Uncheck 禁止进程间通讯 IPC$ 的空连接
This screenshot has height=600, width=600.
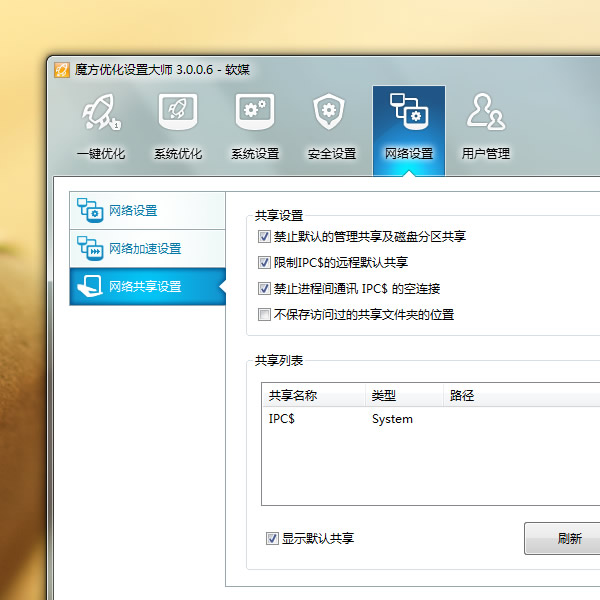264,289
